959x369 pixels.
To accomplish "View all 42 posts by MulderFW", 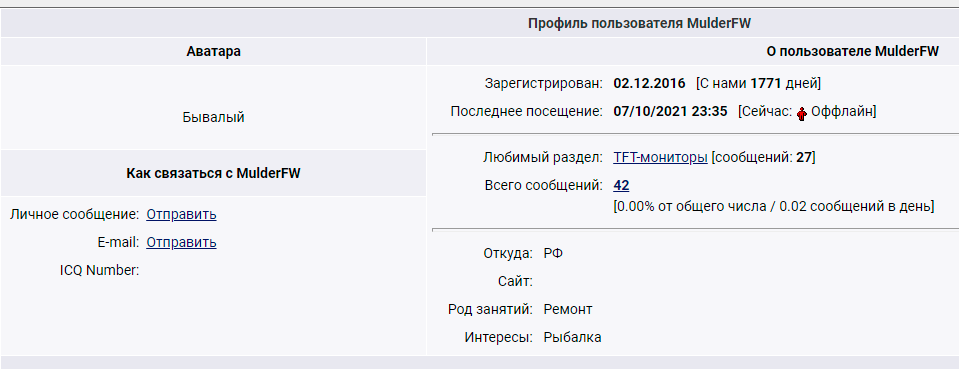I will (x=621, y=185).
